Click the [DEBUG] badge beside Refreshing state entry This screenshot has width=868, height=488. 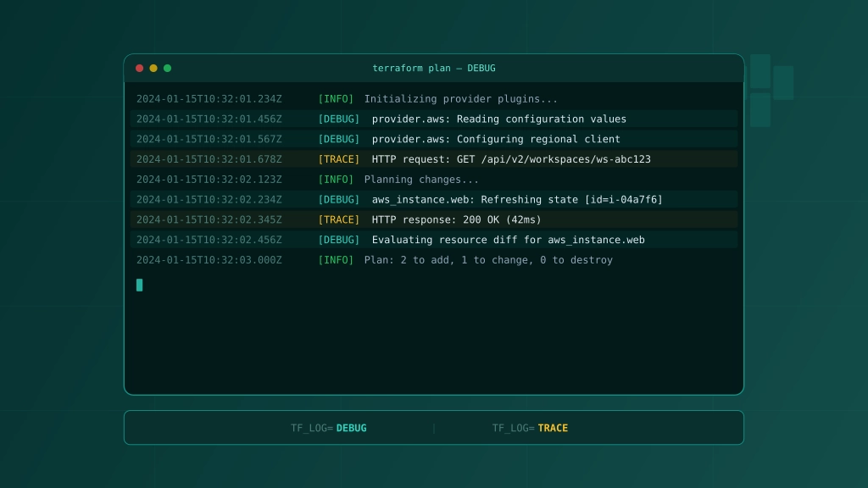338,199
